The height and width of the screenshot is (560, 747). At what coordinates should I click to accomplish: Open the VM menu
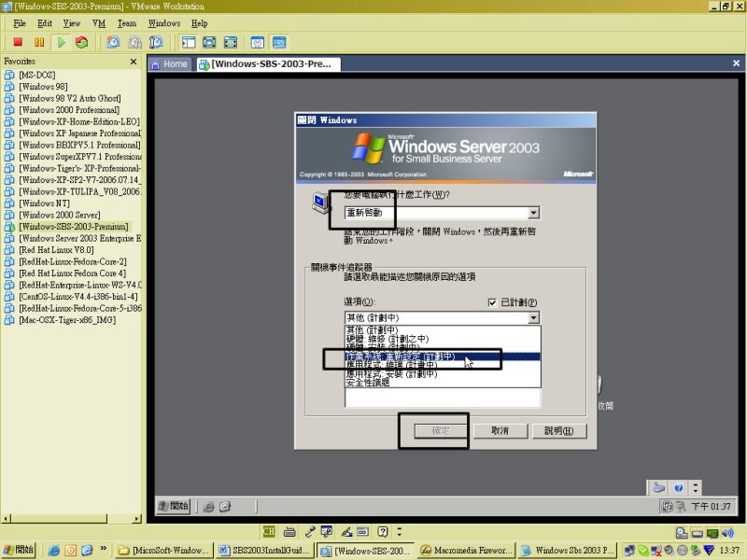pyautogui.click(x=99, y=23)
